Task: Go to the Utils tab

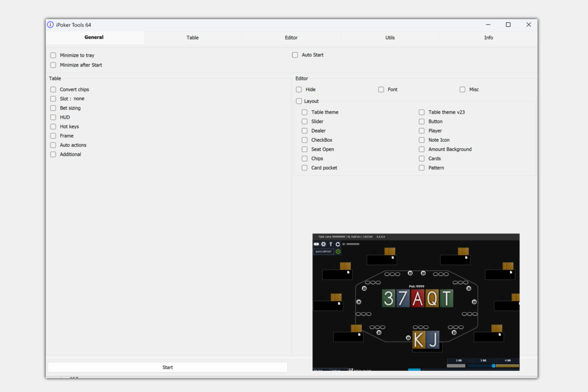Action: (x=390, y=37)
